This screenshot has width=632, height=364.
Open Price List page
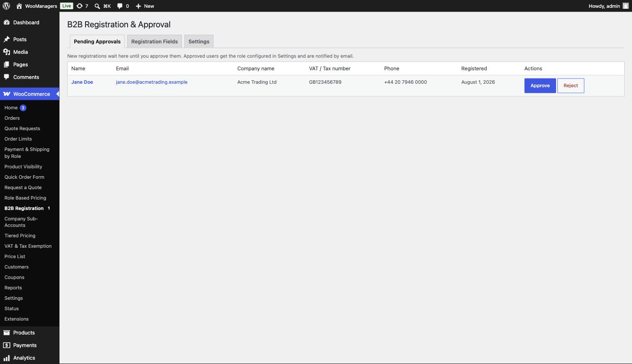tap(15, 256)
